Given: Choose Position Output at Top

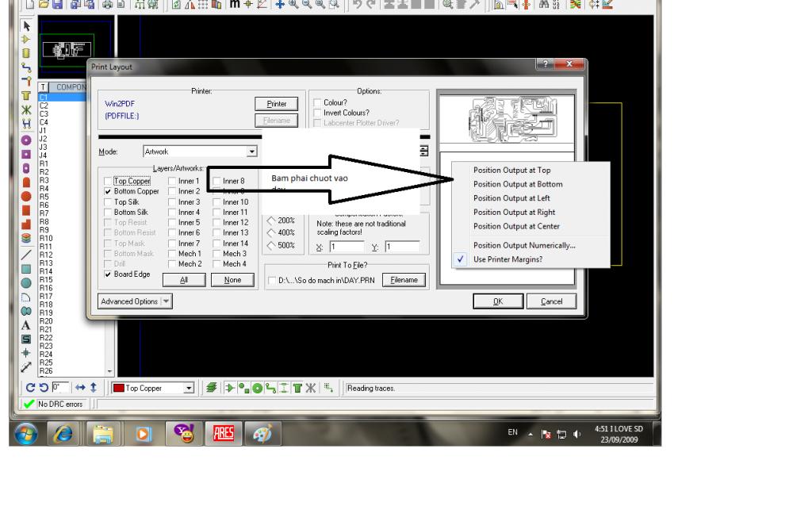Looking at the screenshot, I should pos(511,171).
